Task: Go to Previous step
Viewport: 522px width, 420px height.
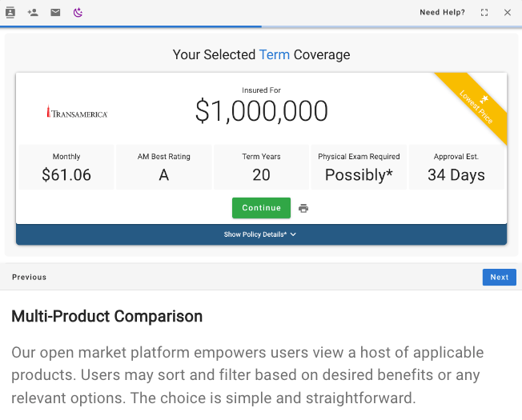Action: pyautogui.click(x=29, y=277)
